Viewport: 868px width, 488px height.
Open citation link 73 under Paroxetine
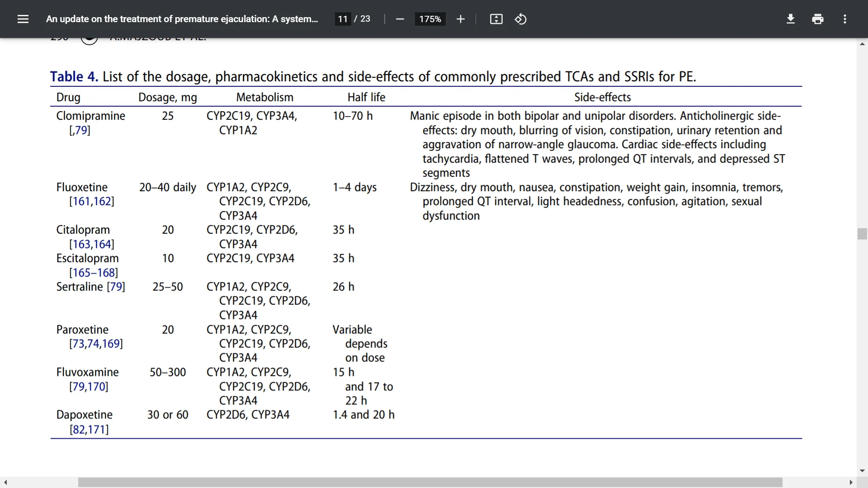point(78,344)
